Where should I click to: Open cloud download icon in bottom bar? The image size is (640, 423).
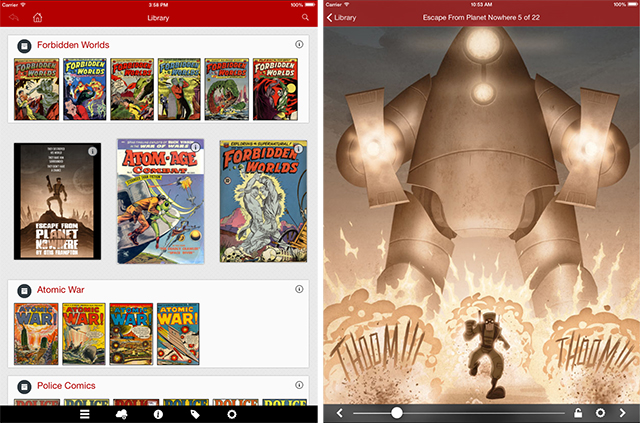[x=121, y=414]
